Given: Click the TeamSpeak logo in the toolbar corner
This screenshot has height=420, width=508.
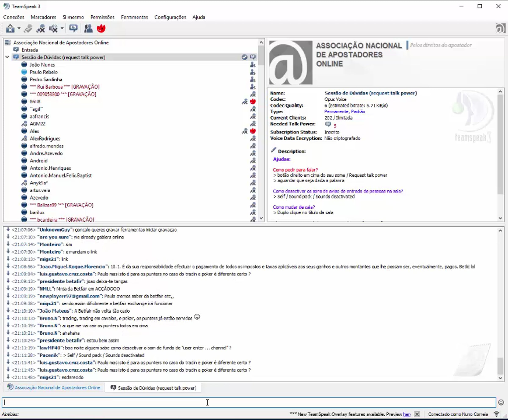Looking at the screenshot, I should 500,29.
